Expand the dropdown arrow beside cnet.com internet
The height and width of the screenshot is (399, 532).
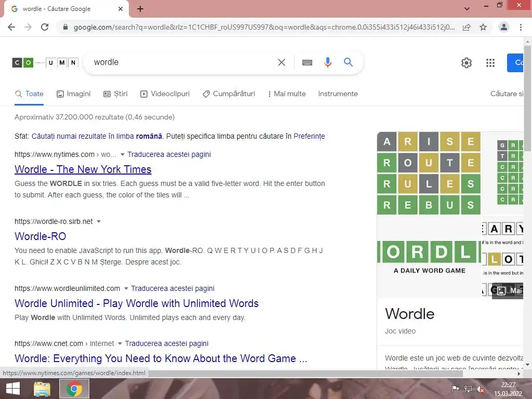[x=120, y=344]
